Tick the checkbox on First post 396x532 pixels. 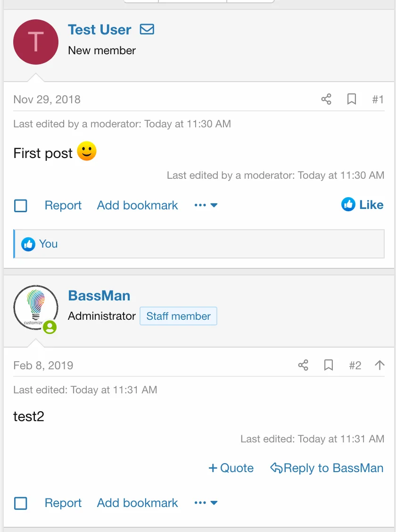coord(21,206)
